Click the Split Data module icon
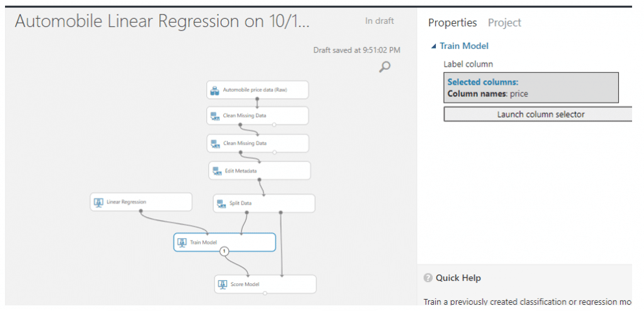The width and height of the screenshot is (644, 311). point(221,204)
